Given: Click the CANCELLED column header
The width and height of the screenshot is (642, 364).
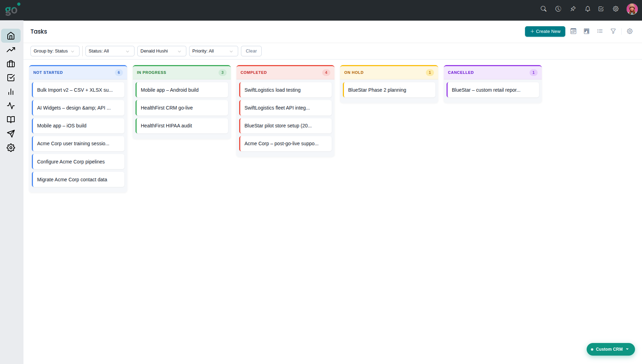Looking at the screenshot, I should pos(493,72).
